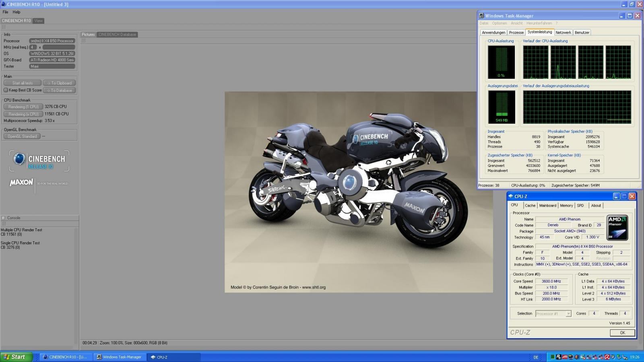The width and height of the screenshot is (644, 362).
Task: Open Ansicht menu in Task-Manager
Action: 517,23
